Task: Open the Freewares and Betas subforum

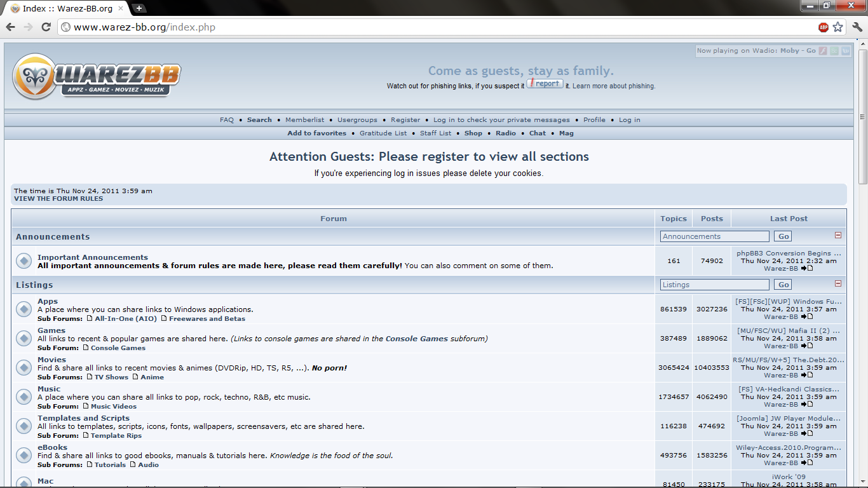Action: [207, 319]
